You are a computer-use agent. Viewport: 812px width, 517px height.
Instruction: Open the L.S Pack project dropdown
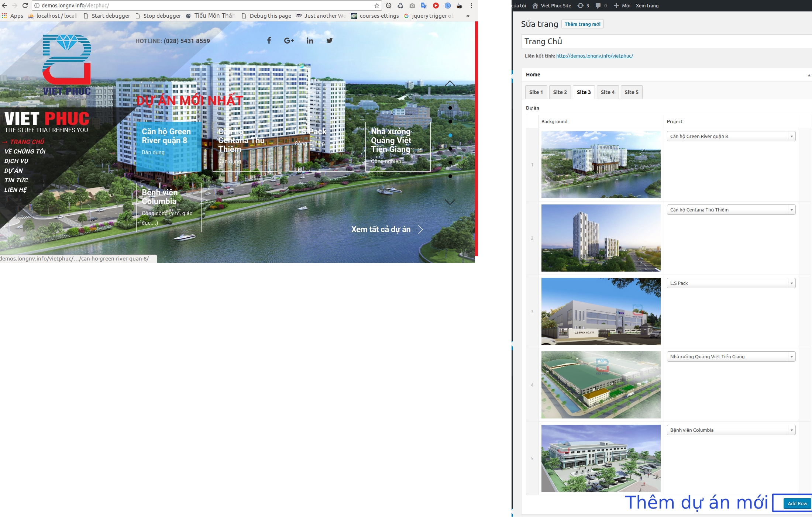731,283
